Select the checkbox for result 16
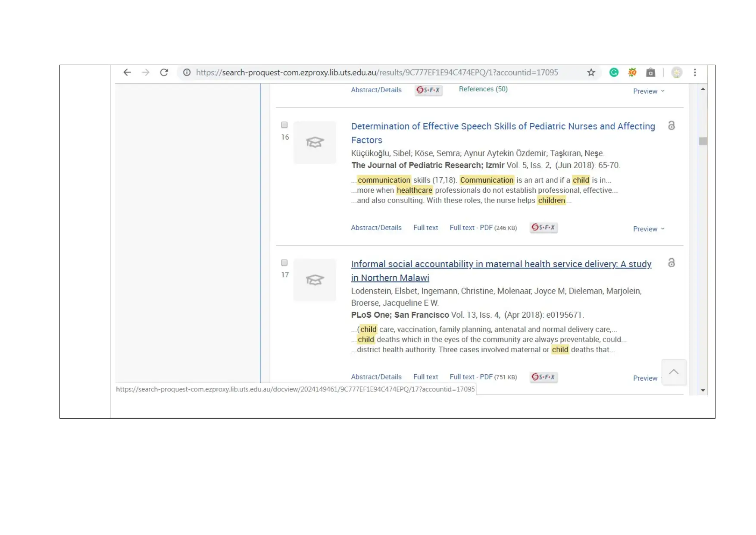The width and height of the screenshot is (756, 535). [x=284, y=125]
